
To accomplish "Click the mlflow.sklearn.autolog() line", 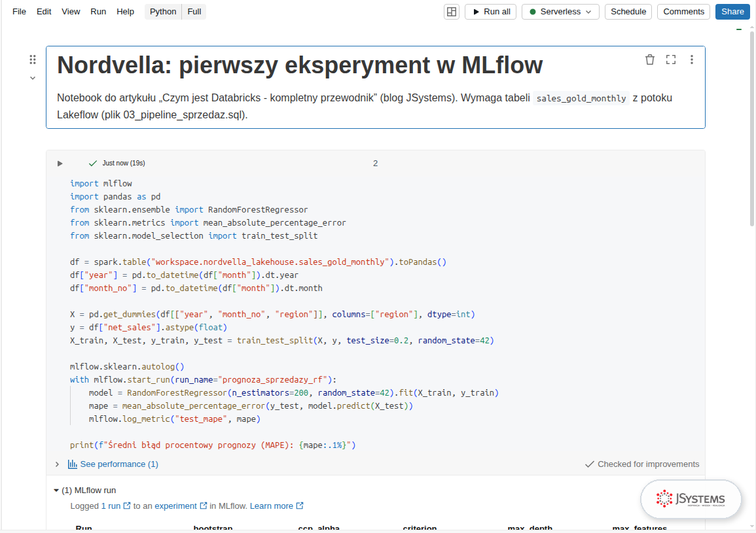I will (127, 367).
